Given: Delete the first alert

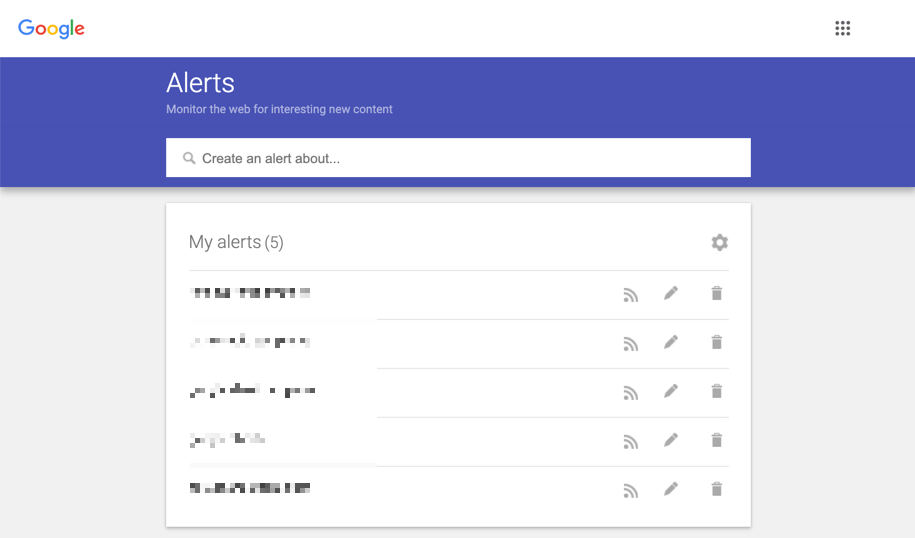Looking at the screenshot, I should tap(716, 293).
